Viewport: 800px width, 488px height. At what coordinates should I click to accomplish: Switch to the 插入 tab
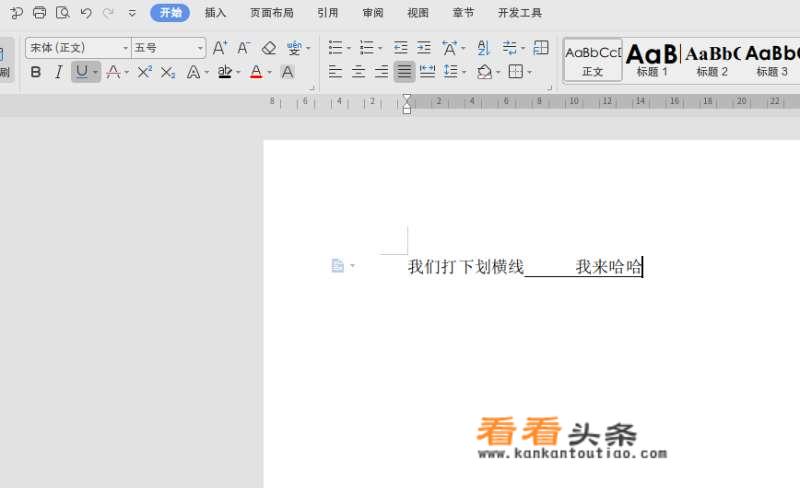(215, 13)
